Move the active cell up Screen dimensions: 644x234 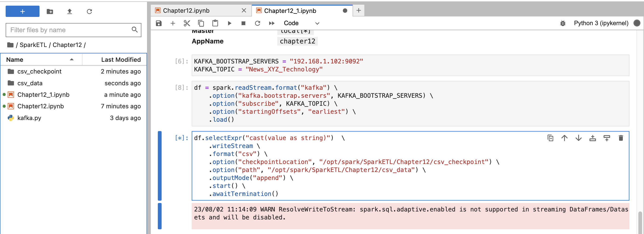(564, 138)
